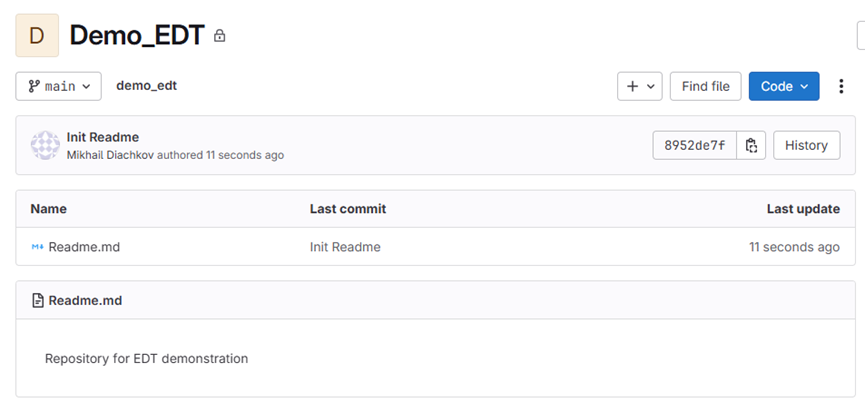Open the Readme.md file in the table
865x402 pixels.
(84, 247)
